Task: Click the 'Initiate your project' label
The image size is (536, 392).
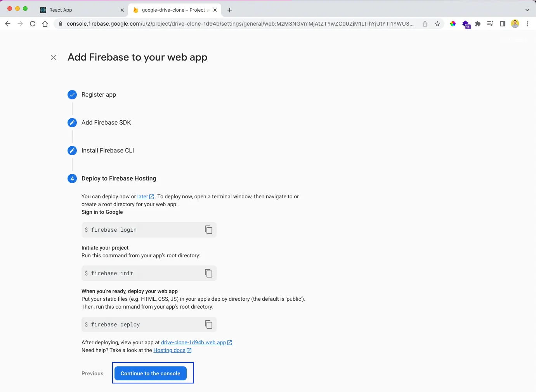Action: pos(105,248)
